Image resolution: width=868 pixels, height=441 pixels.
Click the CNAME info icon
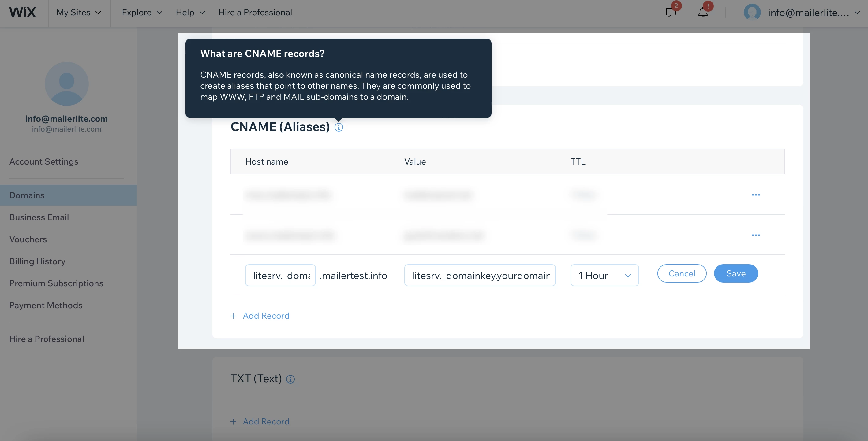339,127
